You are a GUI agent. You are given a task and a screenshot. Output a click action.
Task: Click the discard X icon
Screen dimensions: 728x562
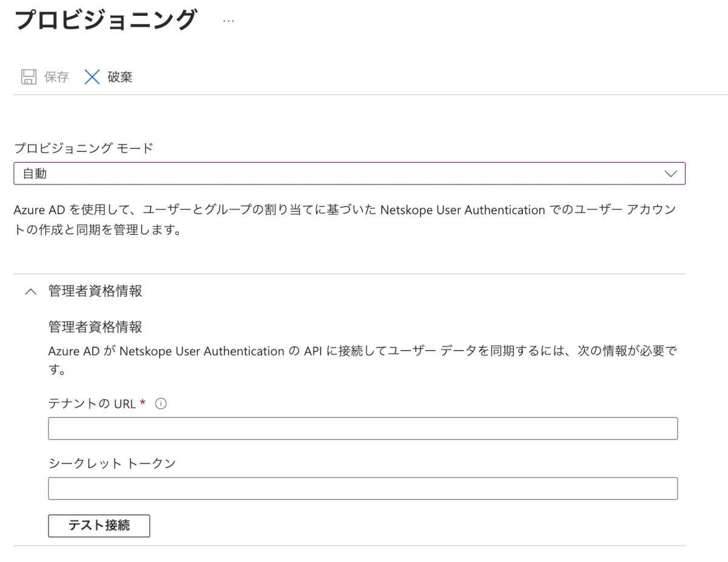[92, 77]
